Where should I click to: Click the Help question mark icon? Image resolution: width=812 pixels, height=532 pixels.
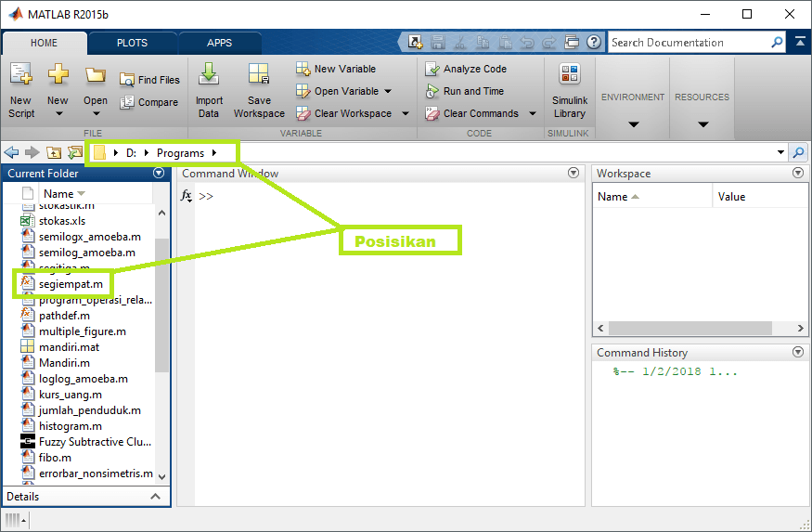click(594, 42)
